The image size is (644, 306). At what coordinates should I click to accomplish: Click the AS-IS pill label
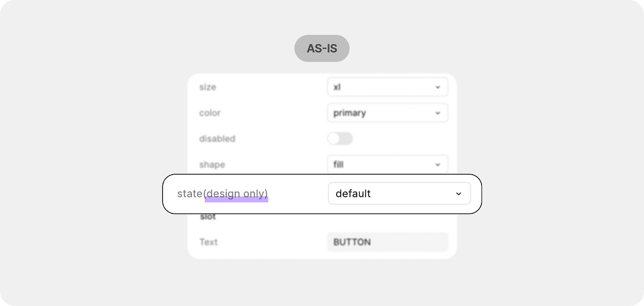tap(322, 48)
